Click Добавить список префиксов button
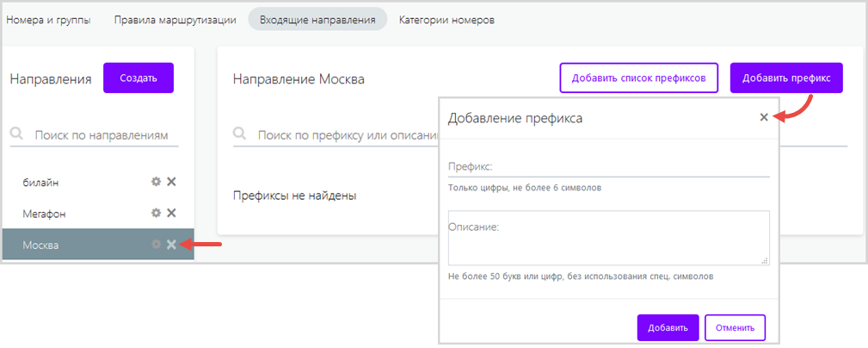Screen dimensions: 868x348 638,78
